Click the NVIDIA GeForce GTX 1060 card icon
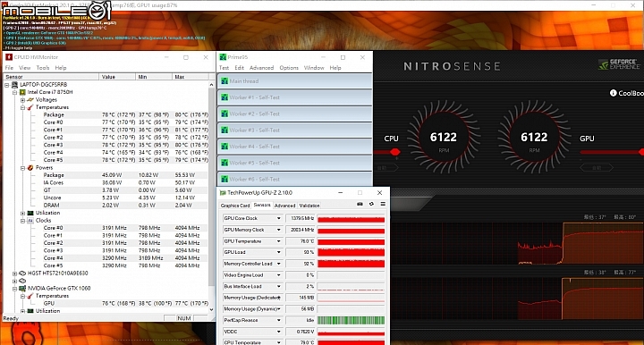This screenshot has width=644, height=345. click(22, 289)
